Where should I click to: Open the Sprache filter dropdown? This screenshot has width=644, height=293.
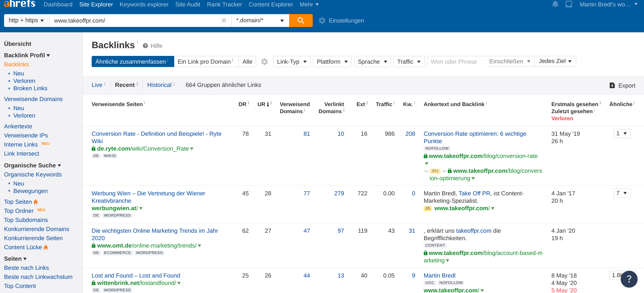pyautogui.click(x=372, y=62)
